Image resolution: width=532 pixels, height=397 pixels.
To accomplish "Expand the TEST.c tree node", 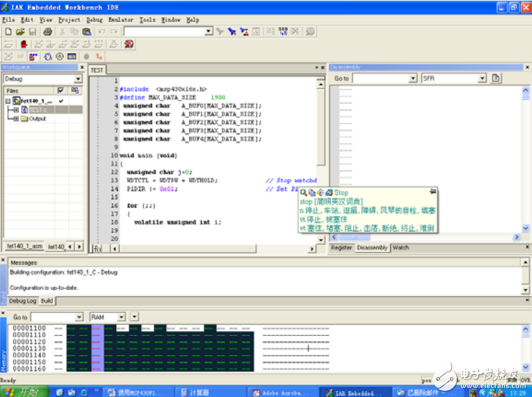I will point(16,109).
